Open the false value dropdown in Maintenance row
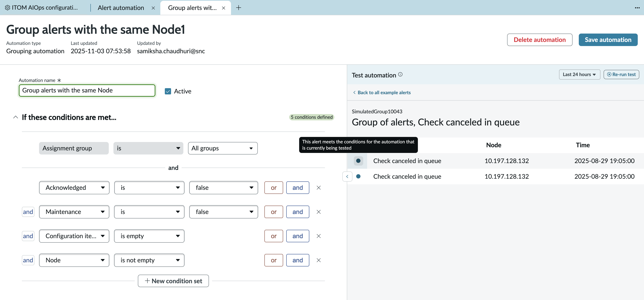 coord(224,212)
